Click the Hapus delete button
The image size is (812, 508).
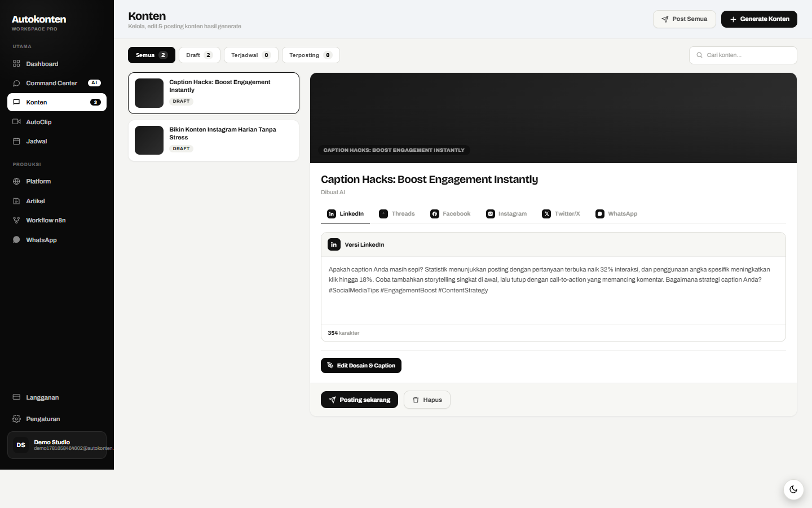[427, 400]
